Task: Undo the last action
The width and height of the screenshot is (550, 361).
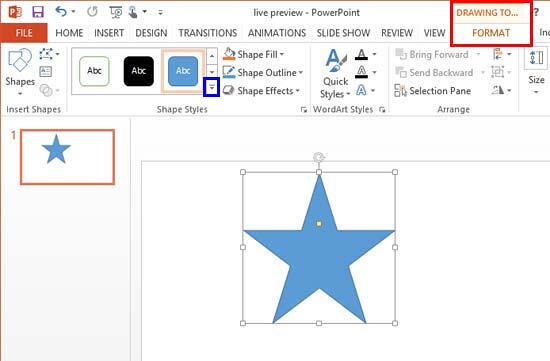Action: click(61, 12)
